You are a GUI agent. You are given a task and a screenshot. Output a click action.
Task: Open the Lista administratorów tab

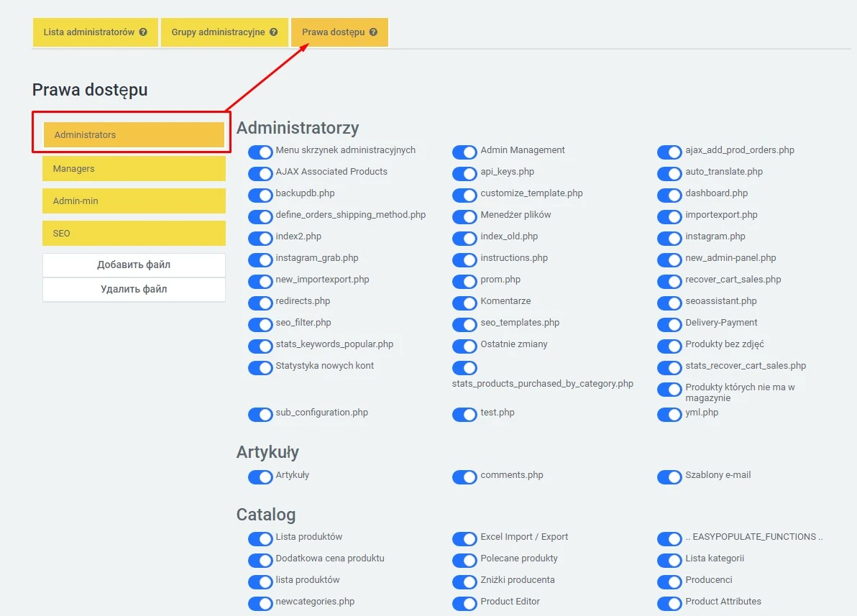tap(89, 32)
